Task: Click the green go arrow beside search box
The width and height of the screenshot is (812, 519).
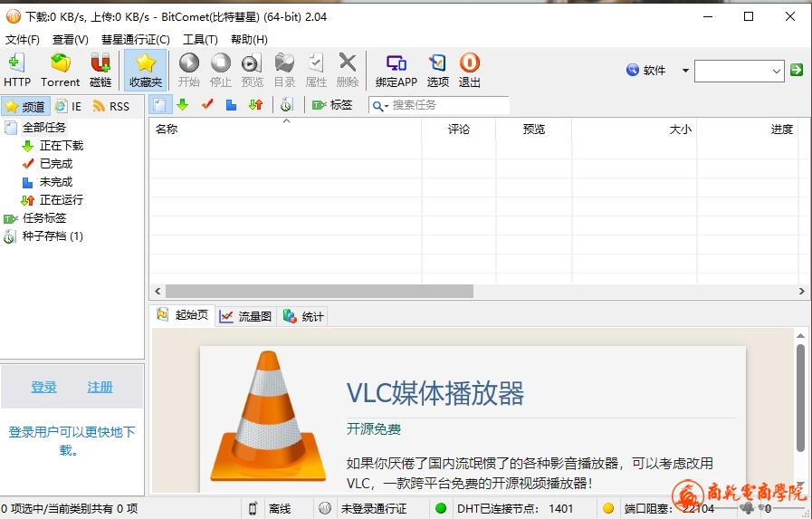Action: pyautogui.click(x=797, y=71)
